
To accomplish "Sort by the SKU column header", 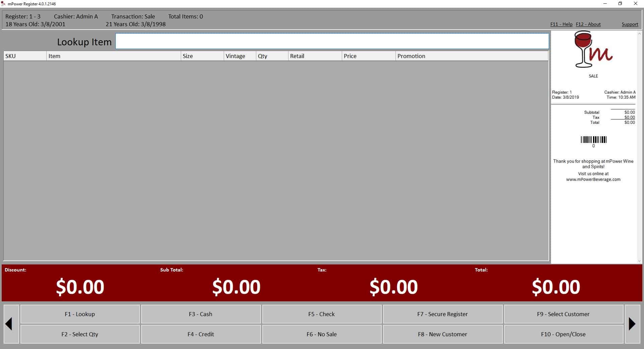I will [25, 56].
